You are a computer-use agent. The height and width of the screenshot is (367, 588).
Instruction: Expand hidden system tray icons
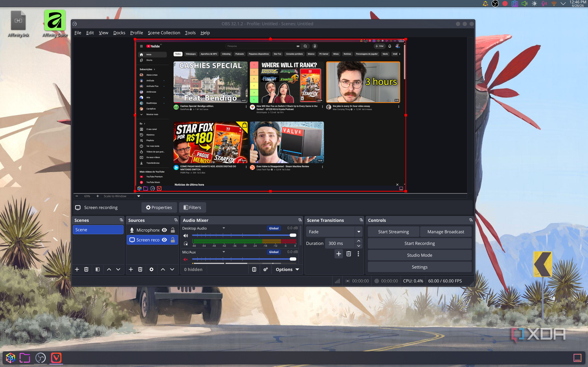pos(563,4)
